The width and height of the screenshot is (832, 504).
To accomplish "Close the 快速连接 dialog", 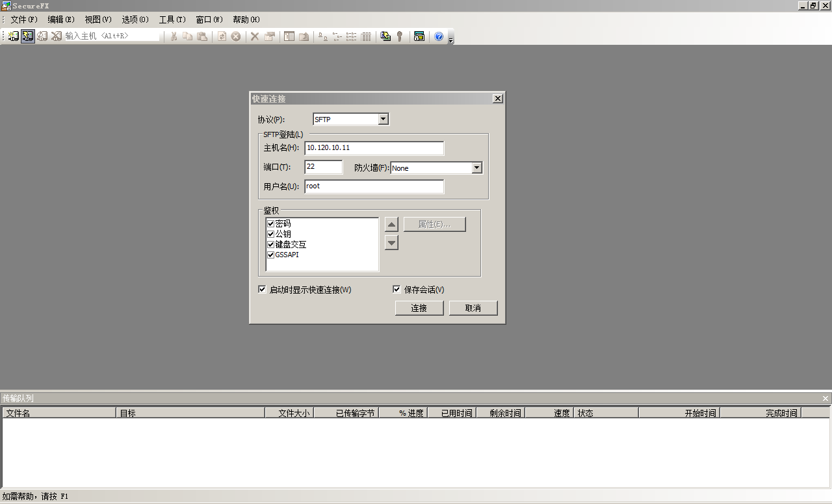I will pyautogui.click(x=497, y=99).
